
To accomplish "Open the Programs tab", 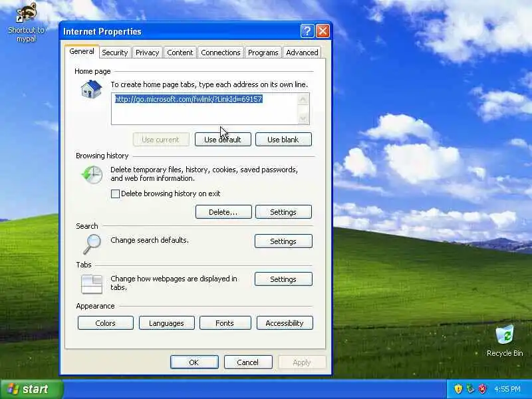I will pyautogui.click(x=263, y=53).
